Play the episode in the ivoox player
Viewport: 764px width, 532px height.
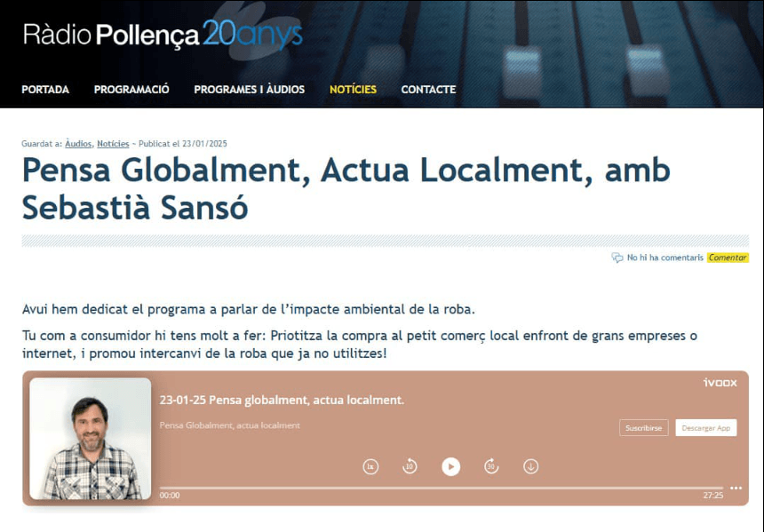(x=450, y=466)
